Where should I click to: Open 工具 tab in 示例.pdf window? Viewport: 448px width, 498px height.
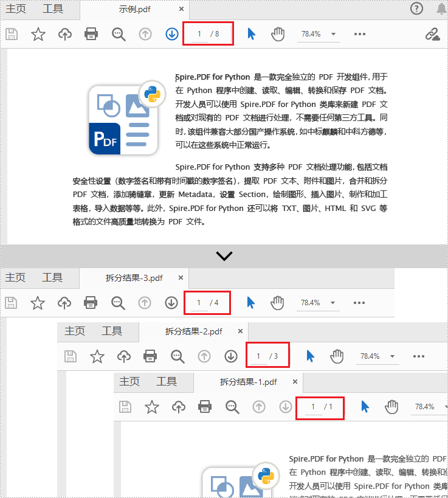tap(53, 9)
